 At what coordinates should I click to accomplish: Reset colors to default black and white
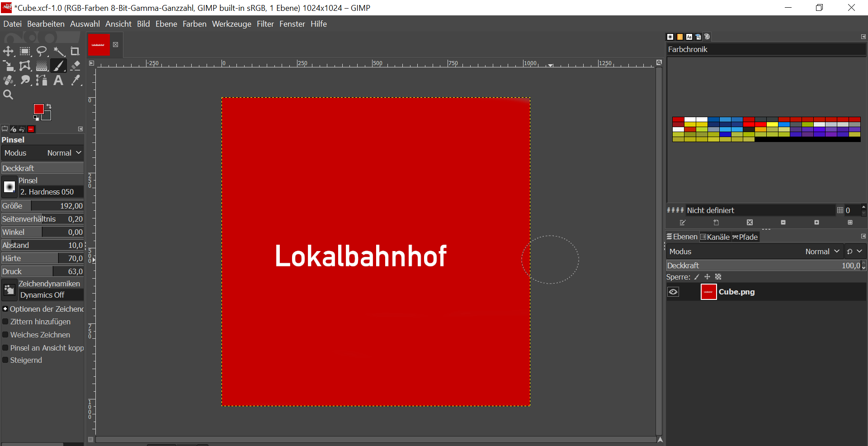pyautogui.click(x=36, y=118)
